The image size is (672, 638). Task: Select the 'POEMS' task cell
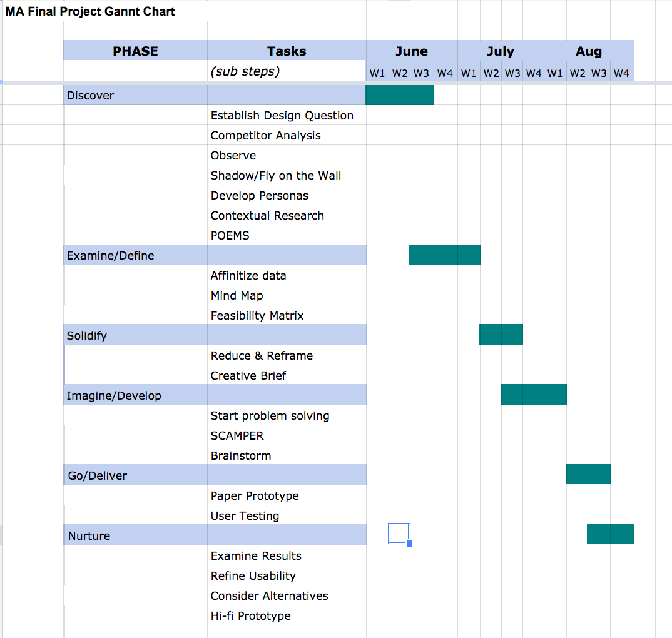(x=287, y=235)
